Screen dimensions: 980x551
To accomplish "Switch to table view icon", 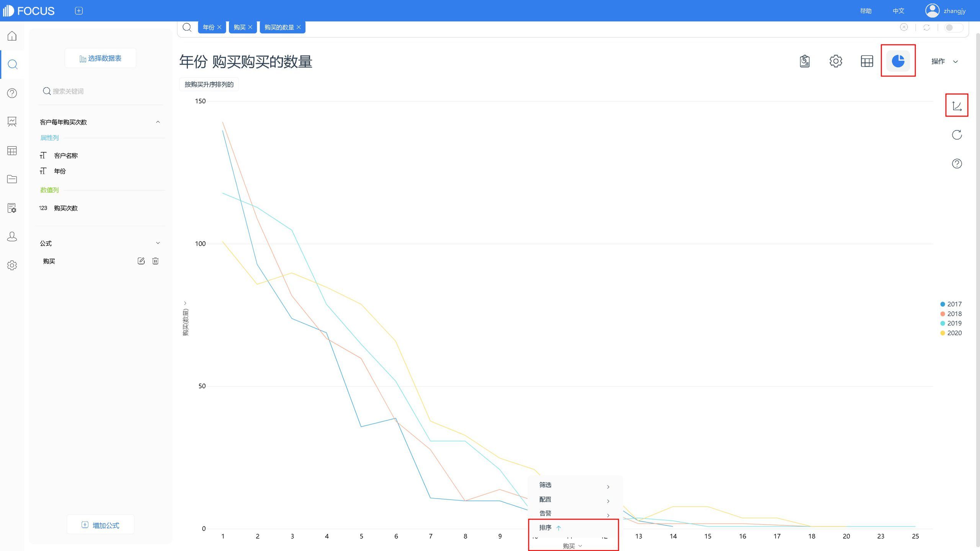I will (867, 61).
